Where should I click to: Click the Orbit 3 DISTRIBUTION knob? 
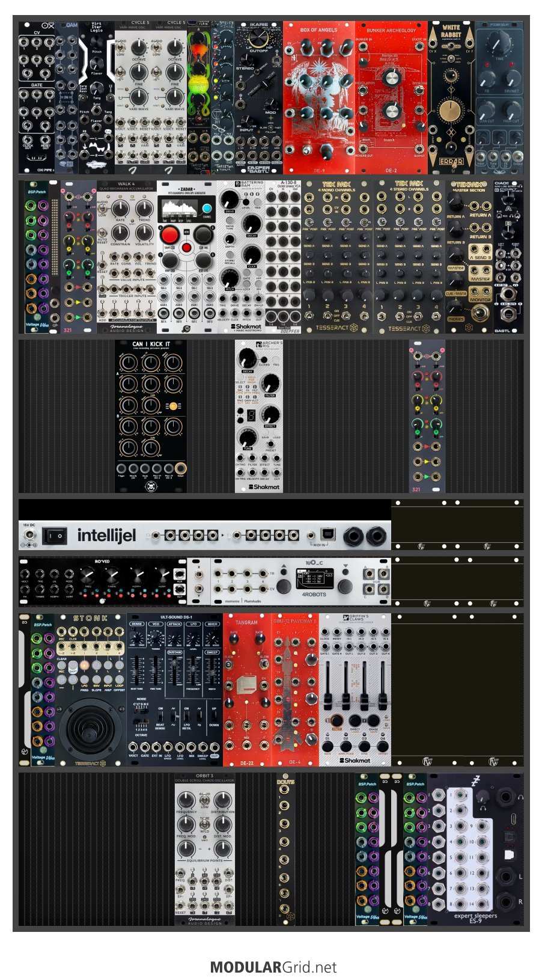click(222, 800)
